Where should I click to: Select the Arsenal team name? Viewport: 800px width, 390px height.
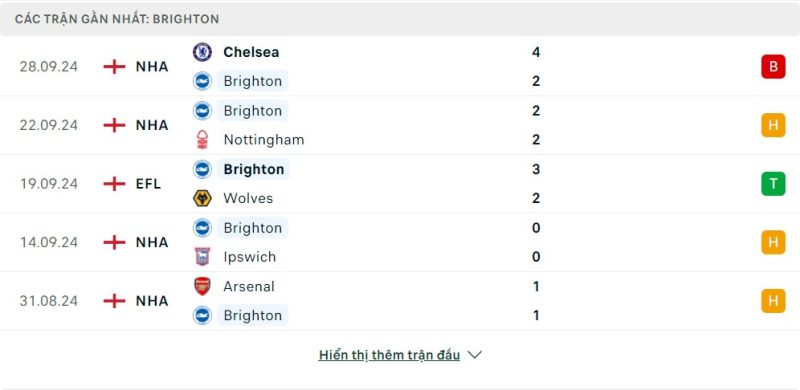tap(249, 286)
